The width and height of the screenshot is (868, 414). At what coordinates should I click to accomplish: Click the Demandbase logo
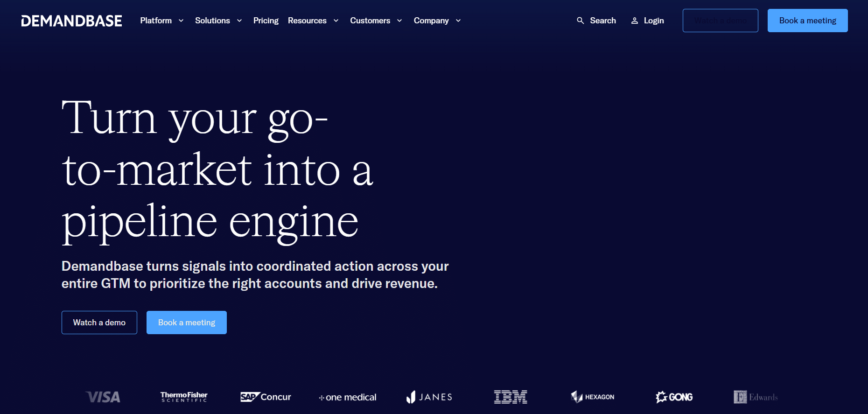click(x=71, y=21)
